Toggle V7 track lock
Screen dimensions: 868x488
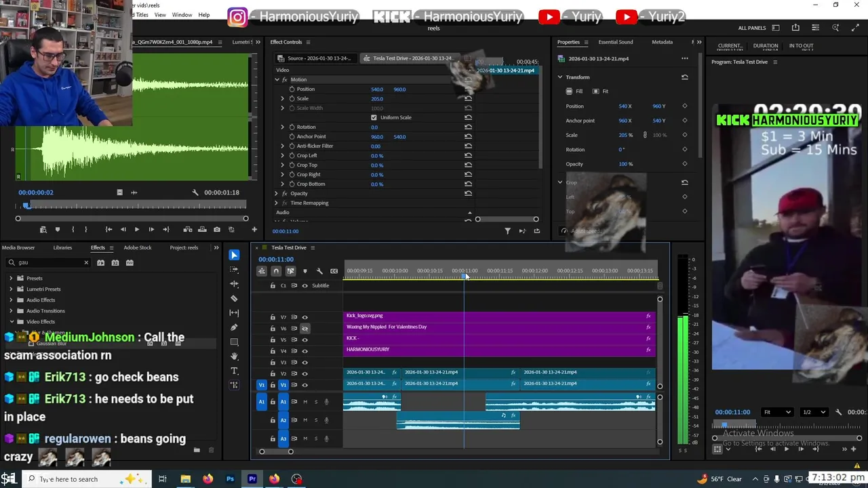tap(273, 317)
